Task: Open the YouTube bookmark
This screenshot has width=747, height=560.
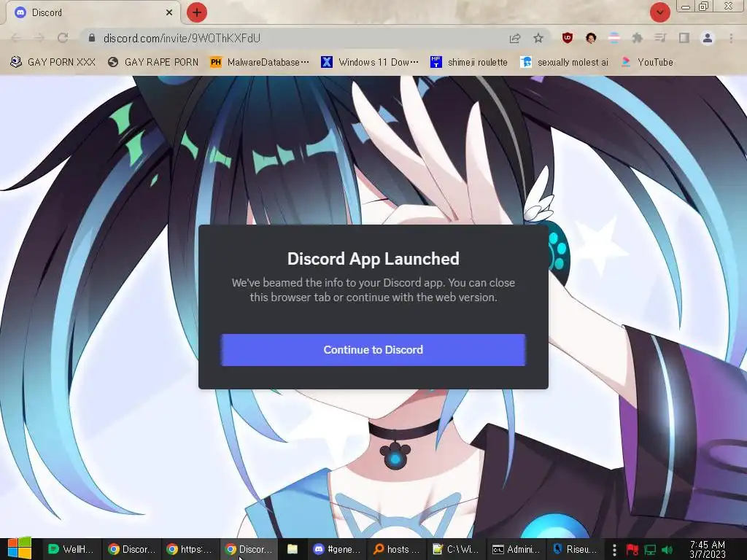Action: 647,63
